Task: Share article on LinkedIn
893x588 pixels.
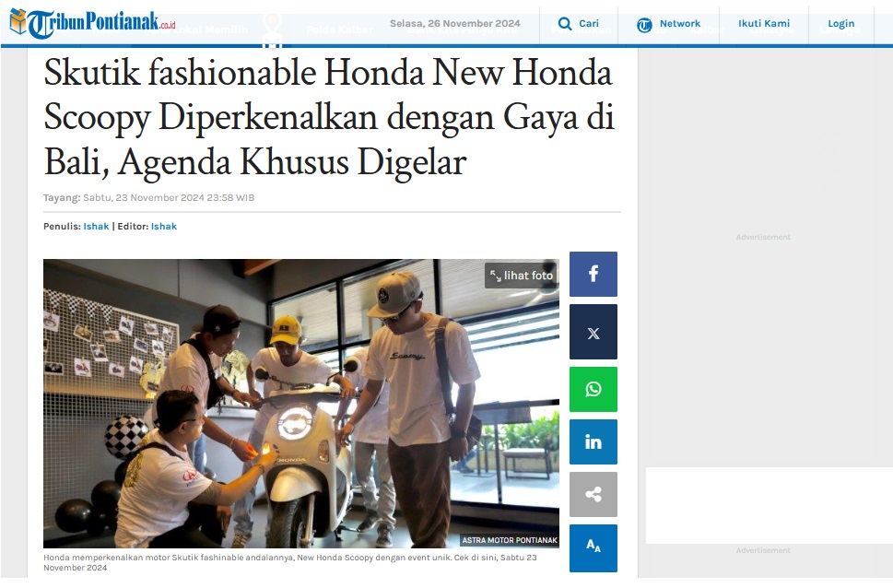Action: coord(593,442)
